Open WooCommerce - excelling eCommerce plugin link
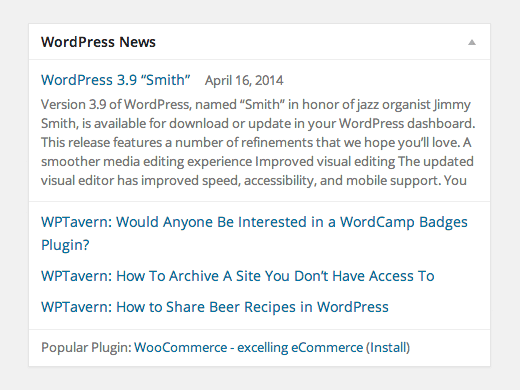The height and width of the screenshot is (390, 520). click(x=248, y=347)
